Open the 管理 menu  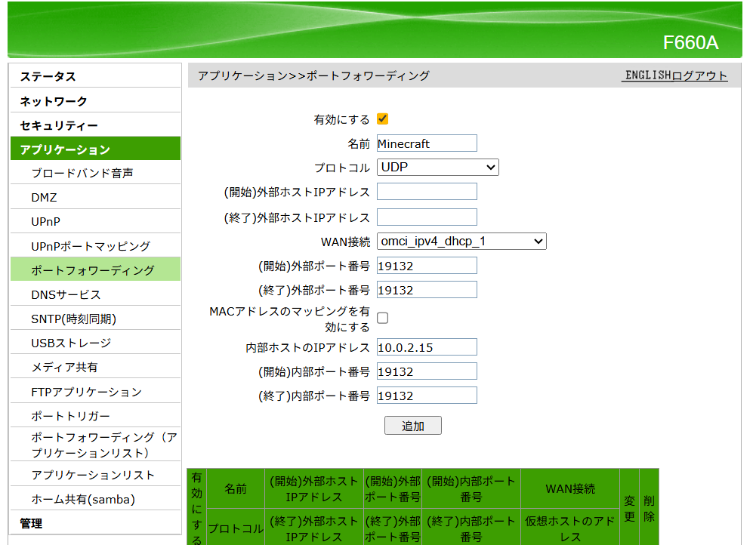point(31,523)
